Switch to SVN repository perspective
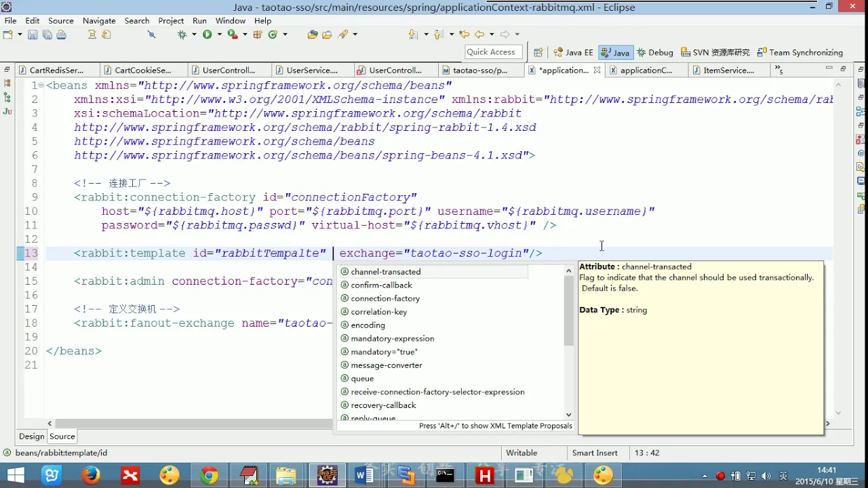The image size is (868, 488). [x=715, y=52]
